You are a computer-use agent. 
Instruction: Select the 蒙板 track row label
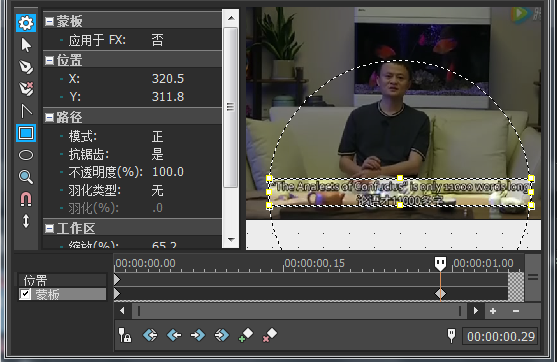(63, 294)
